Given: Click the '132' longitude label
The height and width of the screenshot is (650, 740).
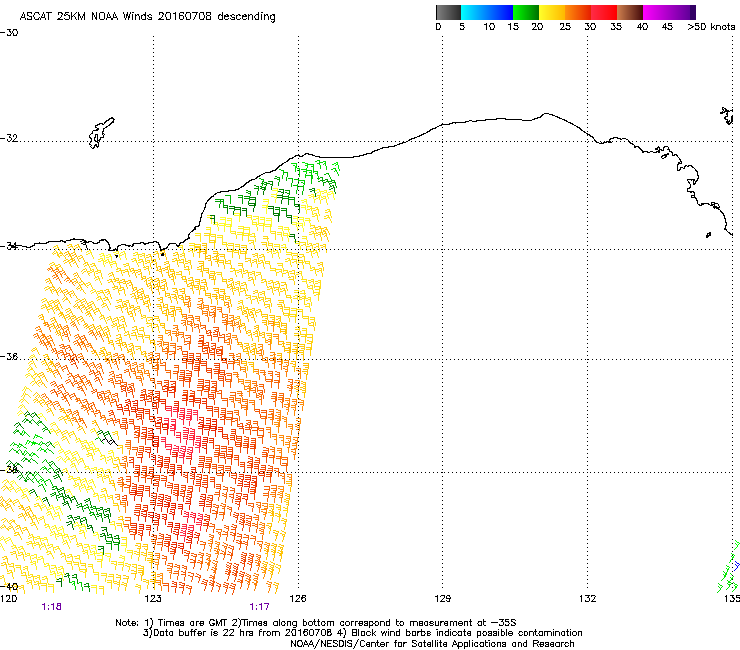Looking at the screenshot, I should [587, 599].
